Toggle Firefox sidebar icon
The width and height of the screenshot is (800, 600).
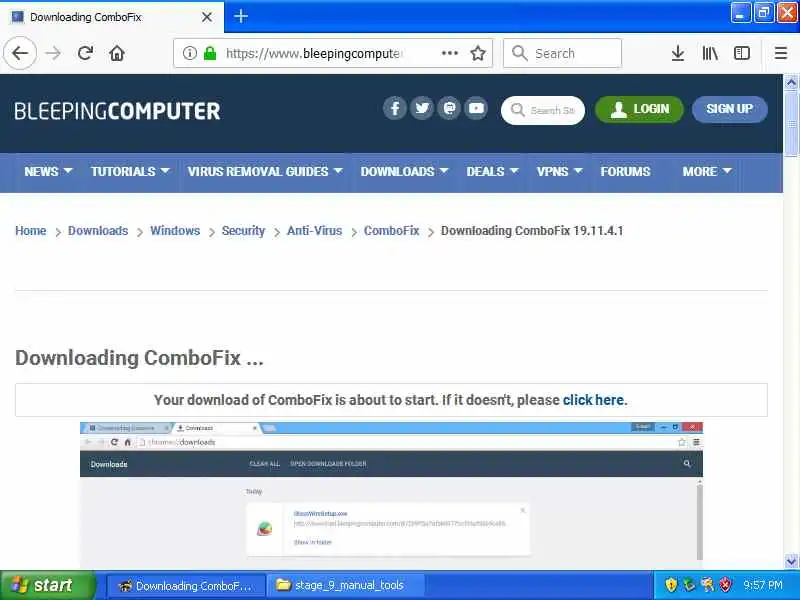pos(741,53)
